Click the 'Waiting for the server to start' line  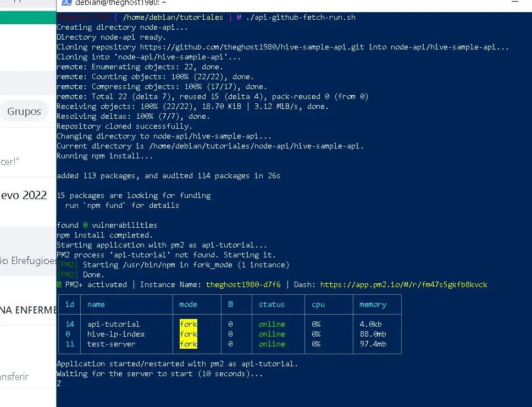(x=159, y=374)
